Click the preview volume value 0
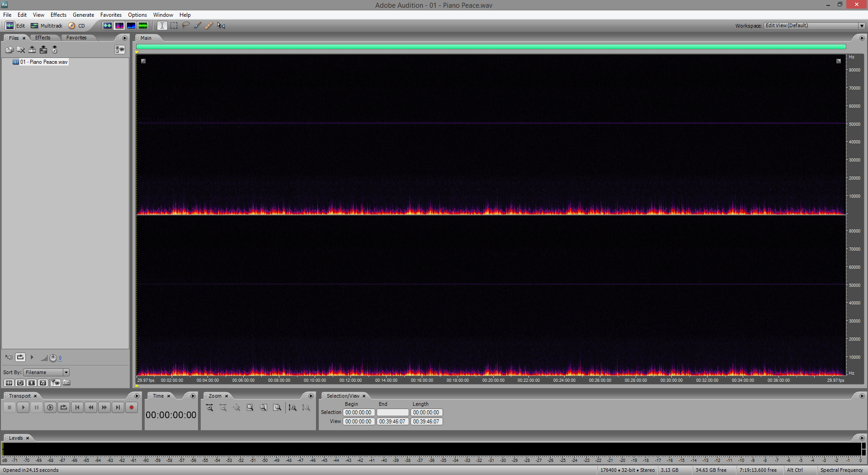 [60, 358]
